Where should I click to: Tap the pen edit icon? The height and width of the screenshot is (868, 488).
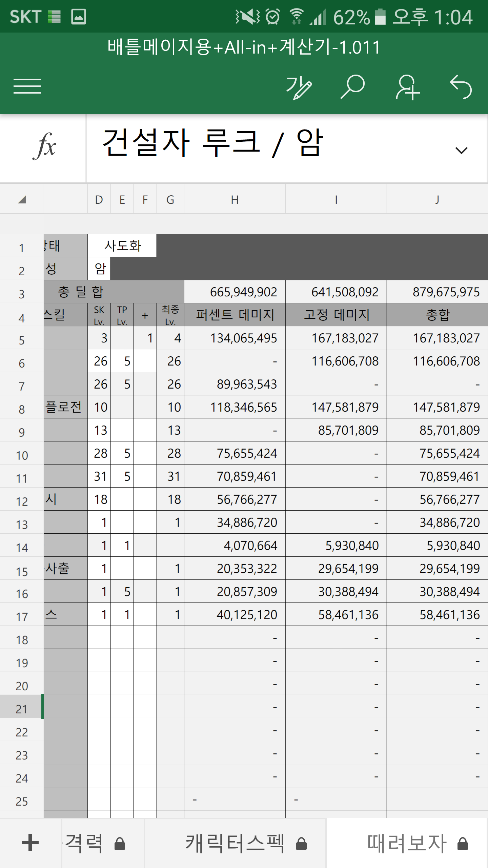click(x=299, y=87)
